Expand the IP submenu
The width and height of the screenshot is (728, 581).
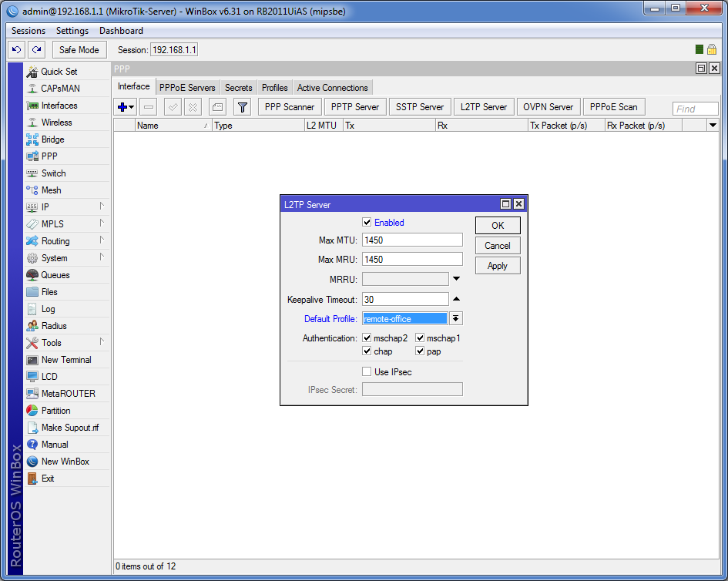[102, 207]
